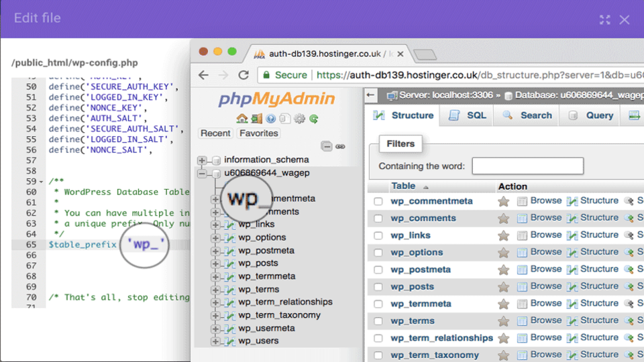The image size is (644, 362).
Task: Add wp_comments to favorites with star icon
Action: coord(503,218)
